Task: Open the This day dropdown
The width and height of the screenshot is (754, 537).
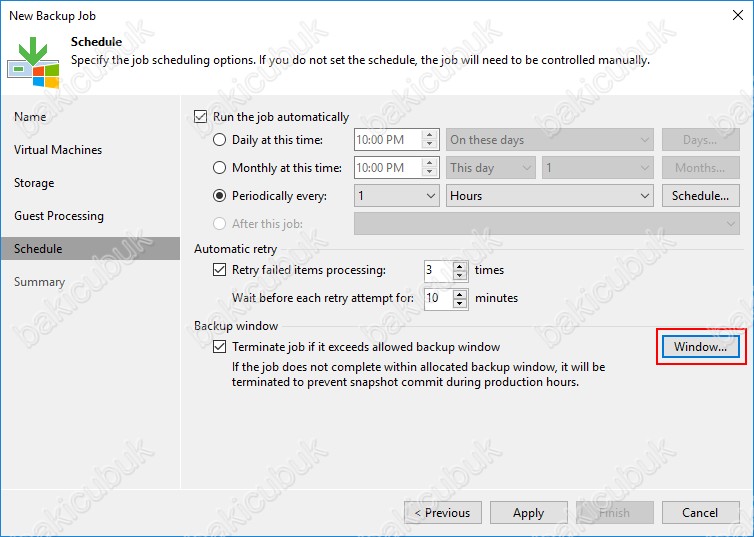Action: pyautogui.click(x=490, y=168)
